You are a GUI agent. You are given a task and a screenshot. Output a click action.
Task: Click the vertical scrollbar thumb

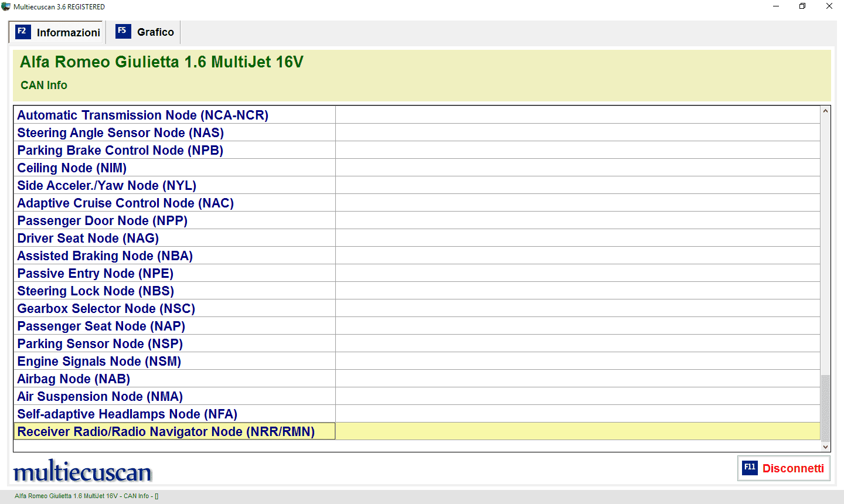pos(825,408)
